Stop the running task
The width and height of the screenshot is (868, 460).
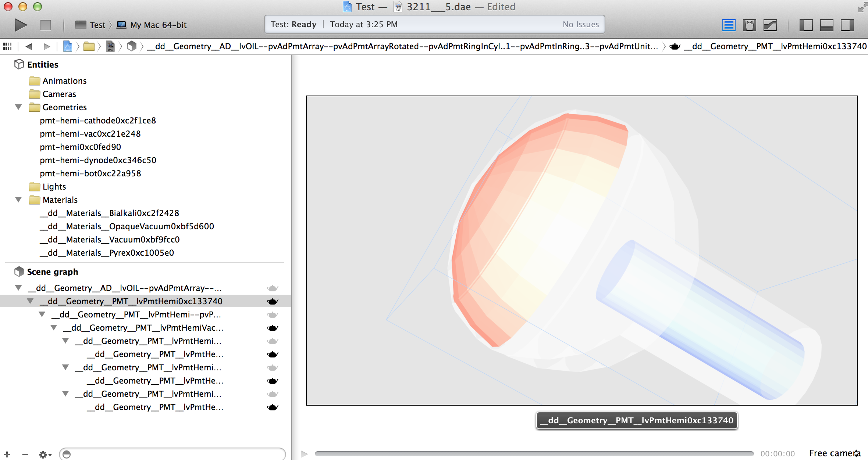[x=46, y=25]
